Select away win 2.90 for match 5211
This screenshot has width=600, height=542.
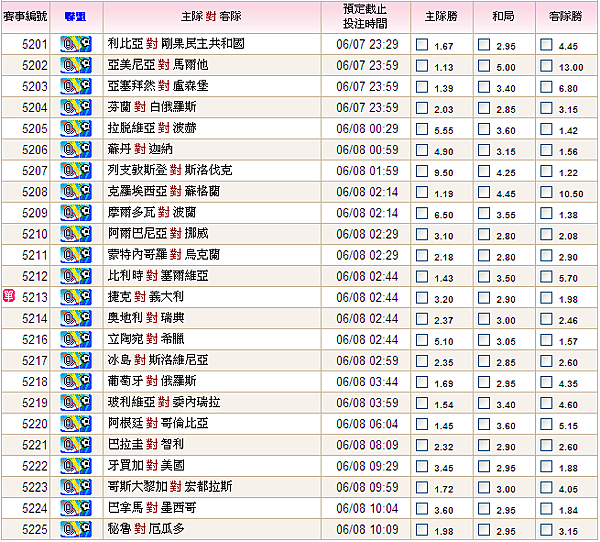point(546,255)
